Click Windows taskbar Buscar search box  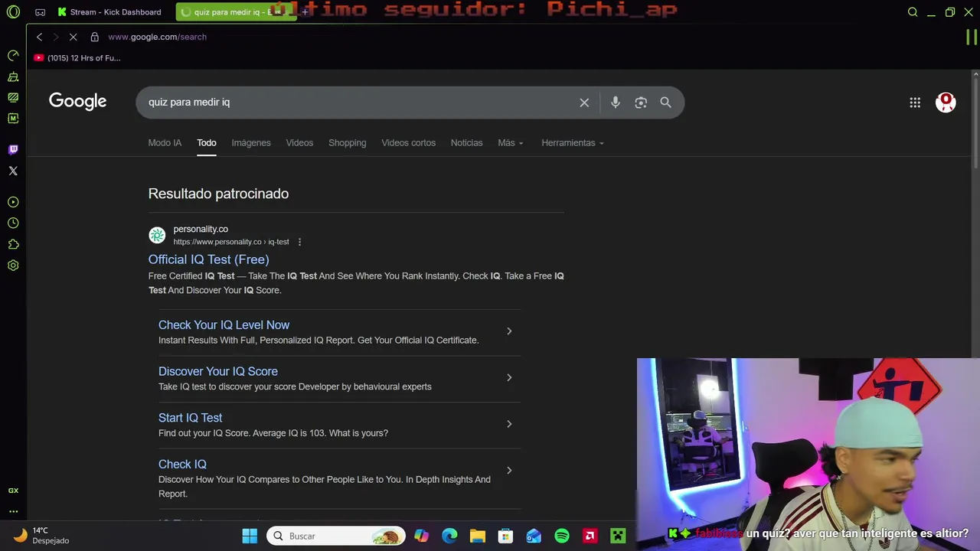pyautogui.click(x=337, y=536)
